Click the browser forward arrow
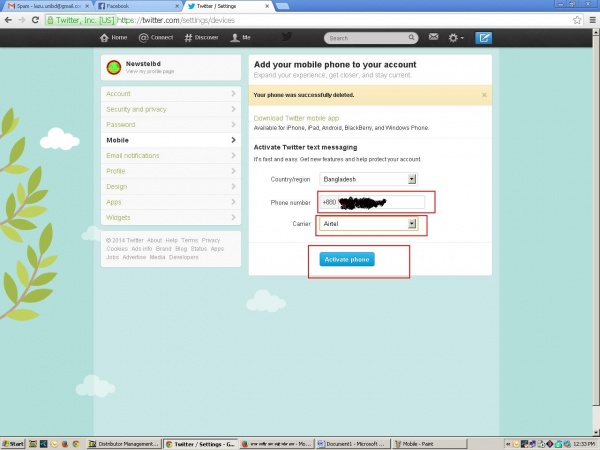The image size is (600, 450). 21,20
